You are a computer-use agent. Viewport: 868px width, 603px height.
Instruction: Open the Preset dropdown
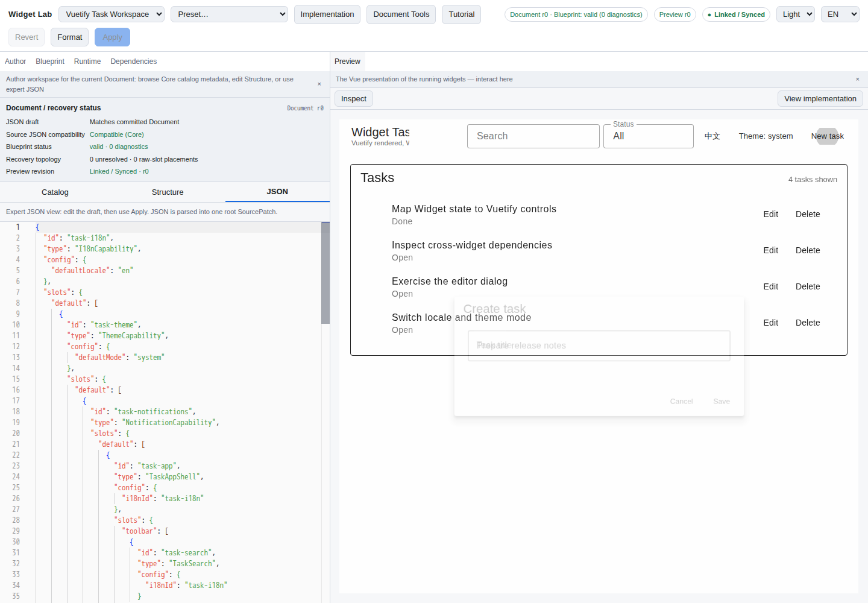tap(229, 14)
